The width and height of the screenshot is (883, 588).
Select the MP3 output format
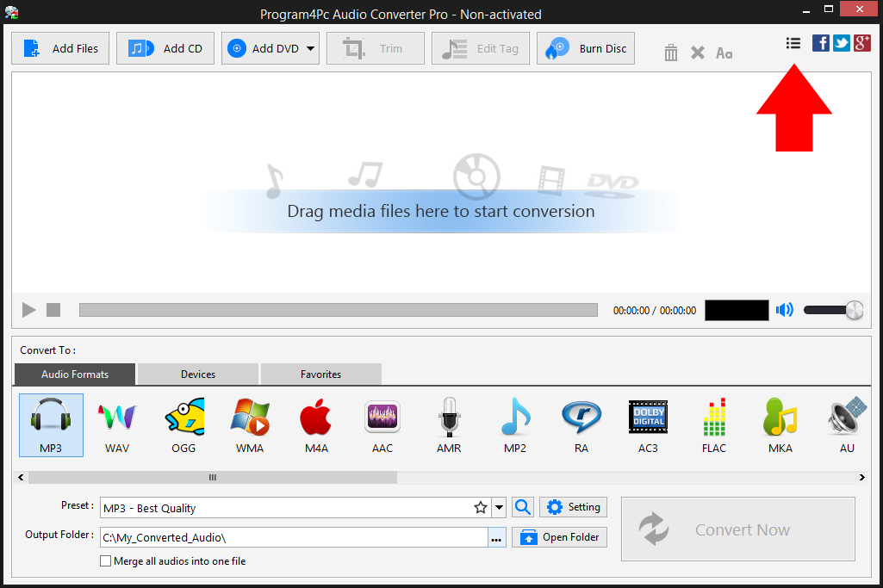point(50,424)
